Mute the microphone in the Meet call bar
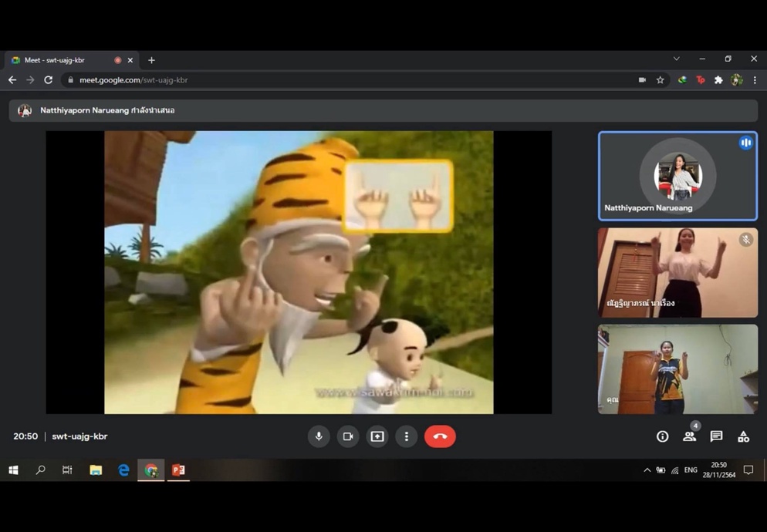 coord(319,436)
